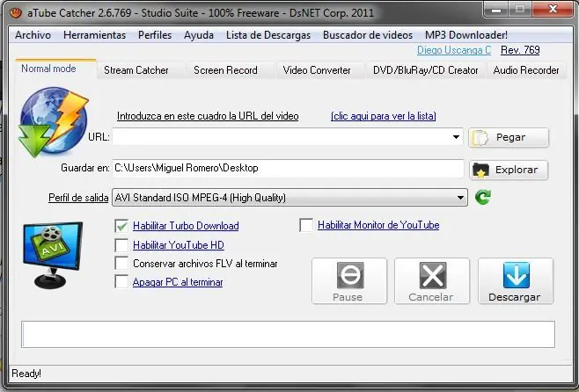Click the aTube Catcher title bar app icon

(x=16, y=13)
